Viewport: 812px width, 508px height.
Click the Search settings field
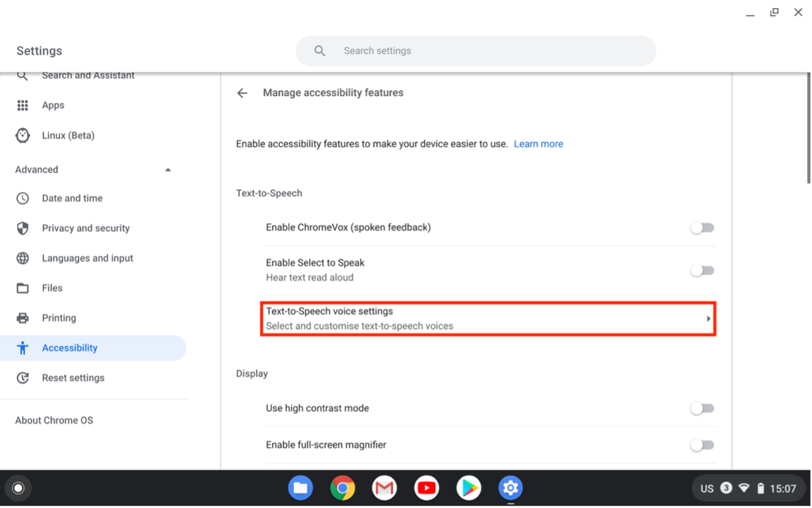coord(476,51)
